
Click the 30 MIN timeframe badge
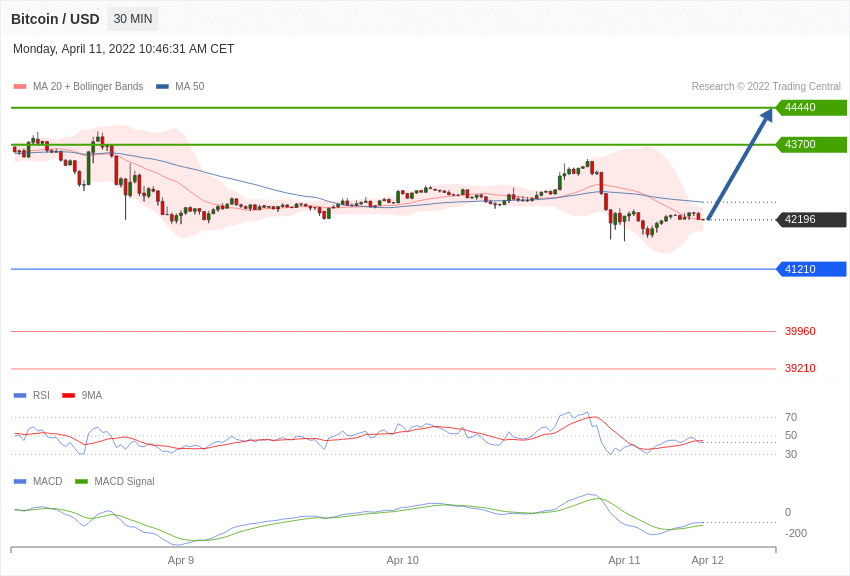pyautogui.click(x=133, y=19)
